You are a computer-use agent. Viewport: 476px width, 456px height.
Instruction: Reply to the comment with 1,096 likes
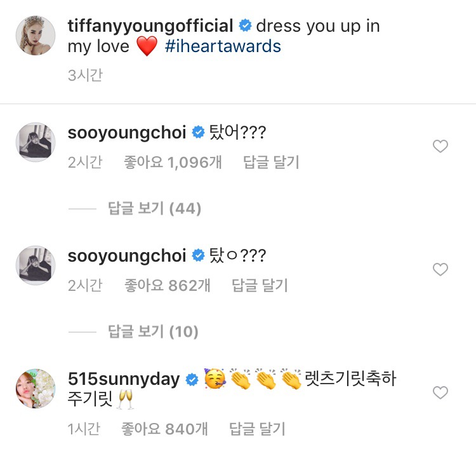point(271,162)
